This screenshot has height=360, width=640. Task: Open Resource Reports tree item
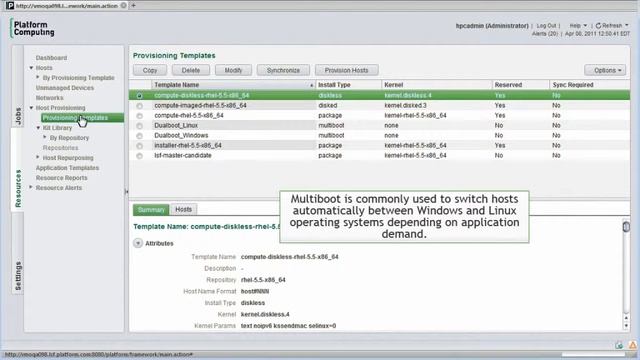[62, 178]
